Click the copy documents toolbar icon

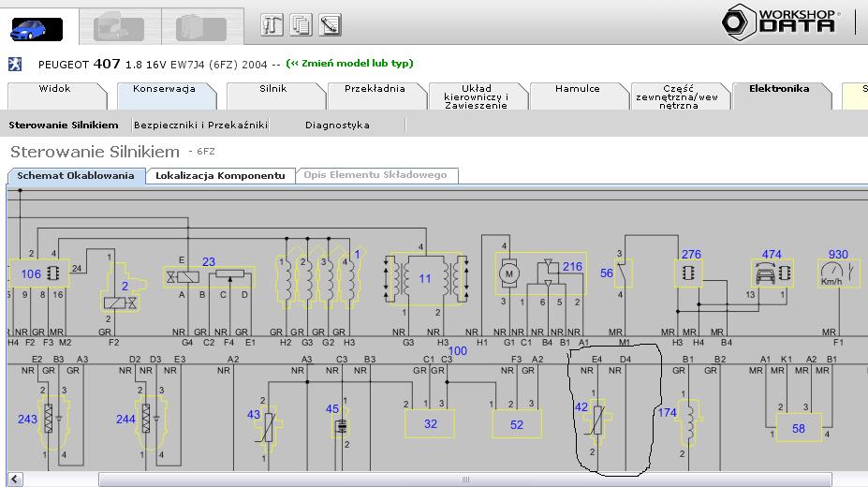point(302,25)
